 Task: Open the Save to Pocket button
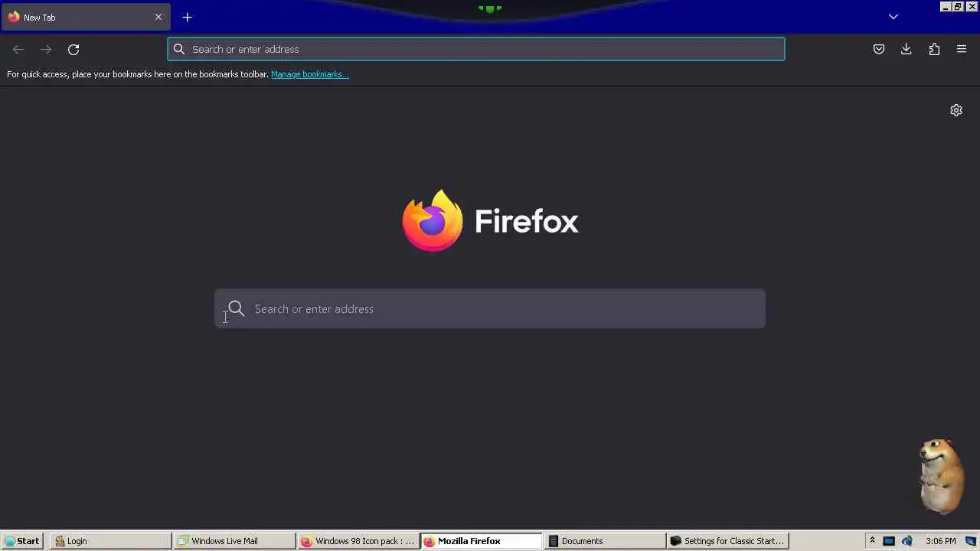pyautogui.click(x=879, y=49)
